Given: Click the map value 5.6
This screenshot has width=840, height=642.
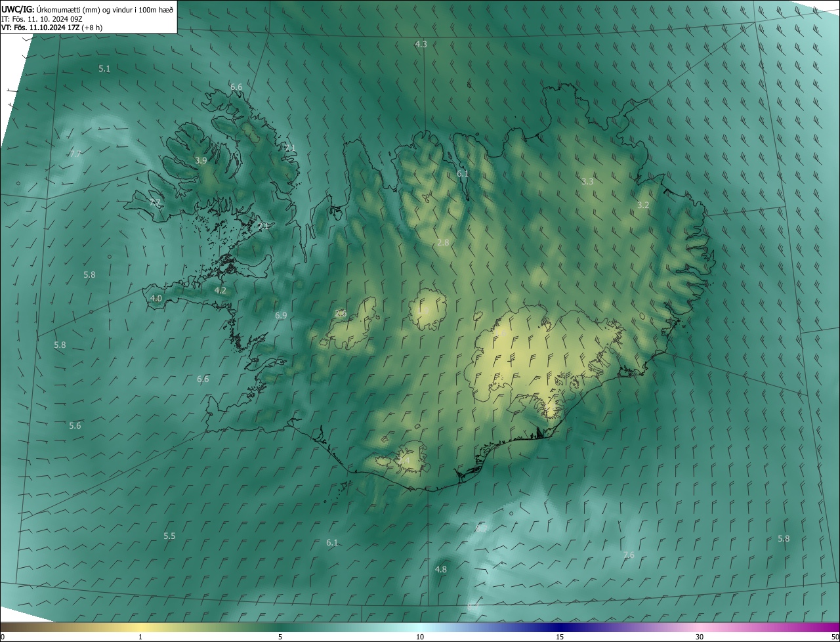Looking at the screenshot, I should 75,426.
